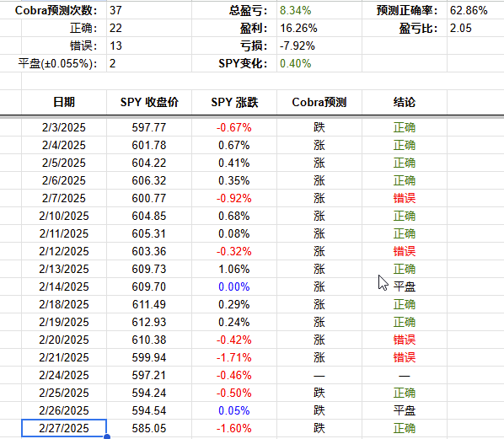Select closing price 601.78
The height and width of the screenshot is (439, 504).
tap(149, 145)
